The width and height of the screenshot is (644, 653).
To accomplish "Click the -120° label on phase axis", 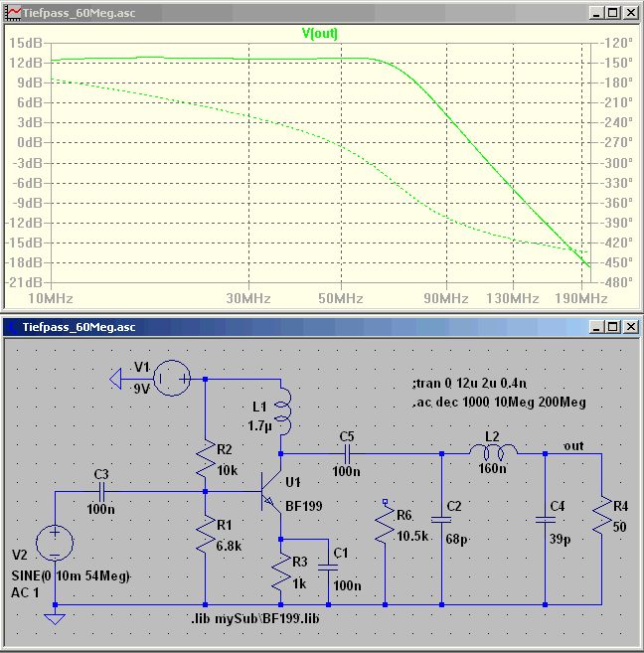I will tap(616, 43).
